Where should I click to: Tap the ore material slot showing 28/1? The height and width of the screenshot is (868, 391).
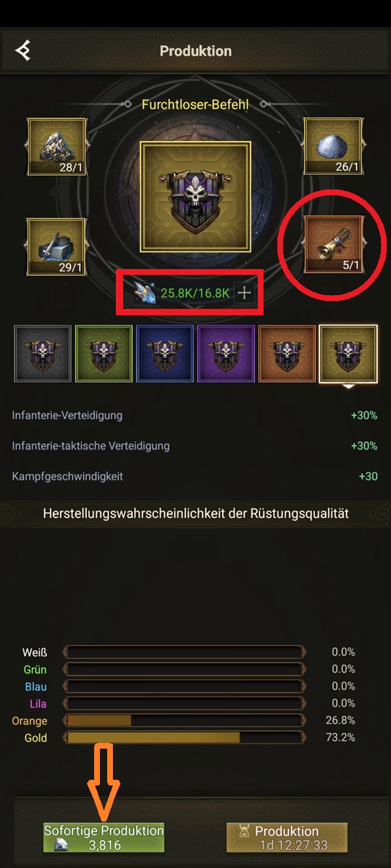click(56, 148)
